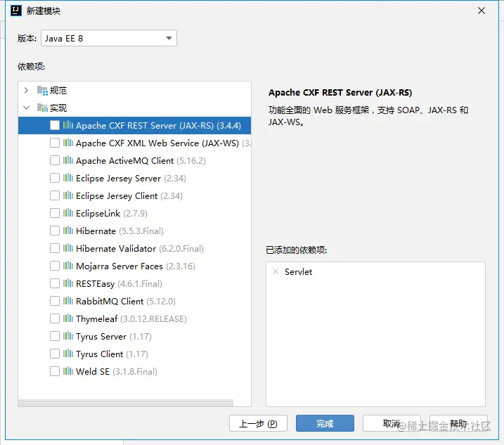The height and width of the screenshot is (445, 504).
Task: Select Apache CXF REST Server (JAX-RS) row text
Action: pyautogui.click(x=158, y=125)
